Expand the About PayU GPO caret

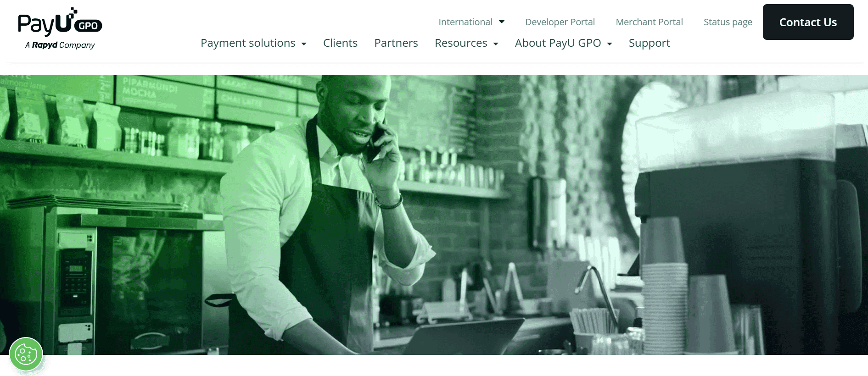click(x=610, y=44)
